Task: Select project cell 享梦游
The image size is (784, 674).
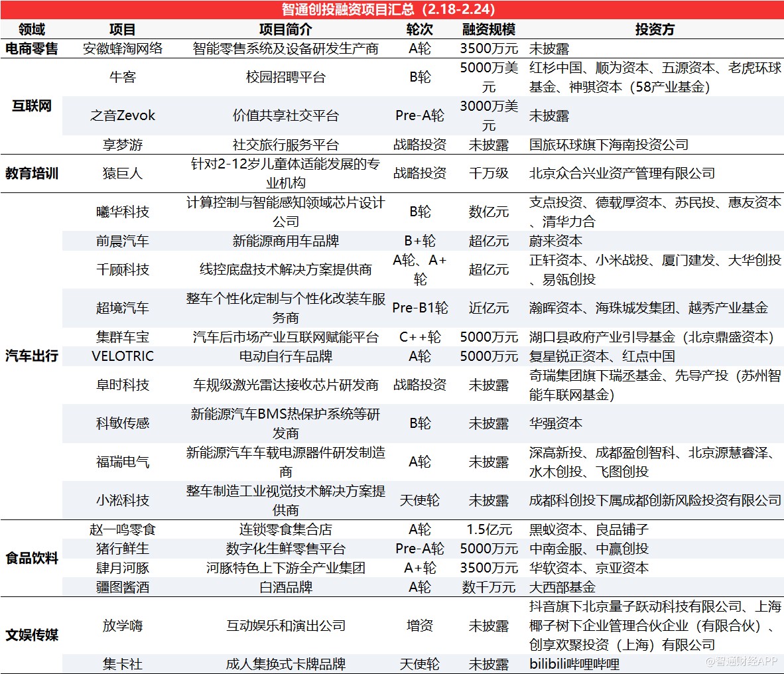Action: [x=123, y=145]
